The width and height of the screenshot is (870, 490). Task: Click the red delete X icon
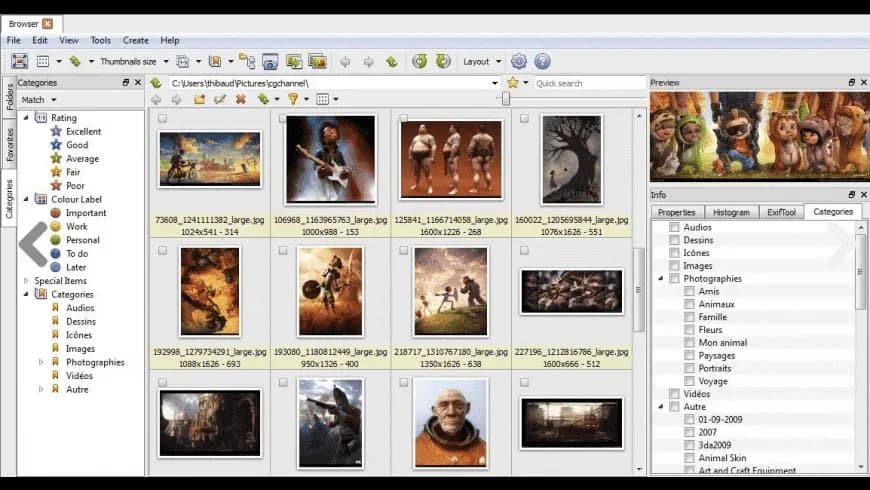(x=241, y=99)
